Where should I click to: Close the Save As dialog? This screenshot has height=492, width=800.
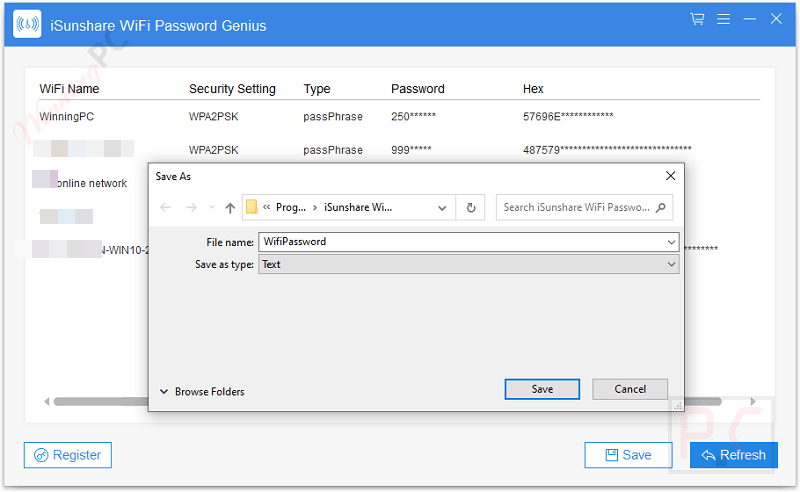[x=670, y=176]
